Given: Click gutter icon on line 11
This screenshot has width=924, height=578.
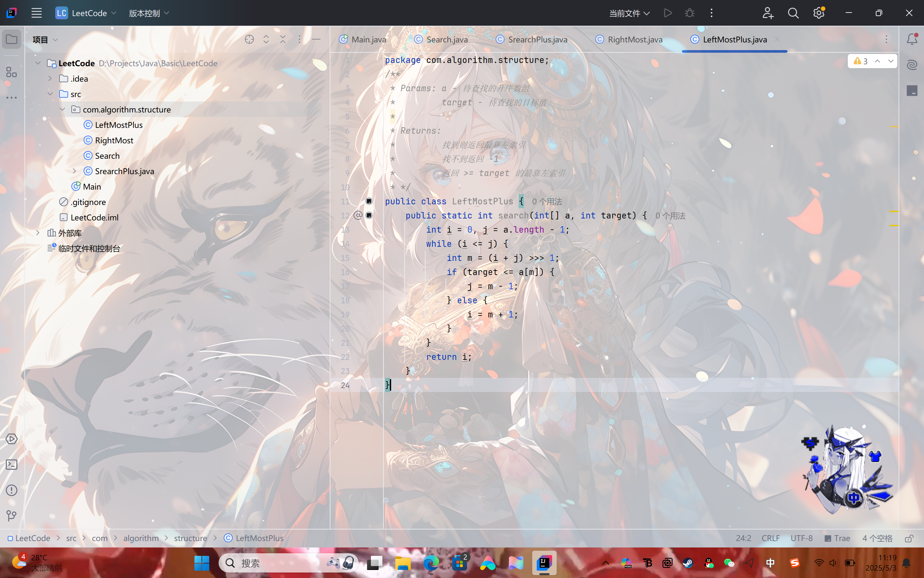Looking at the screenshot, I should coord(369,201).
